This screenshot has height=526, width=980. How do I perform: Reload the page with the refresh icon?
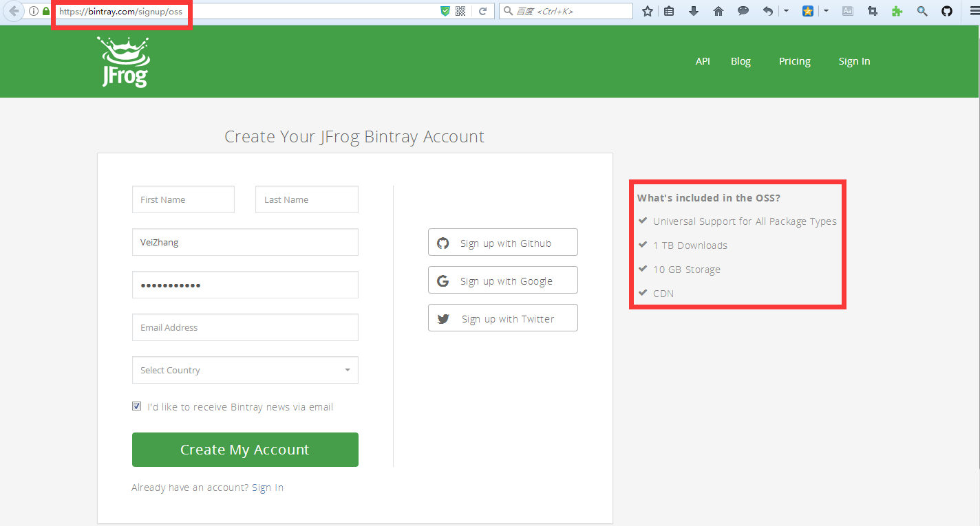point(483,11)
